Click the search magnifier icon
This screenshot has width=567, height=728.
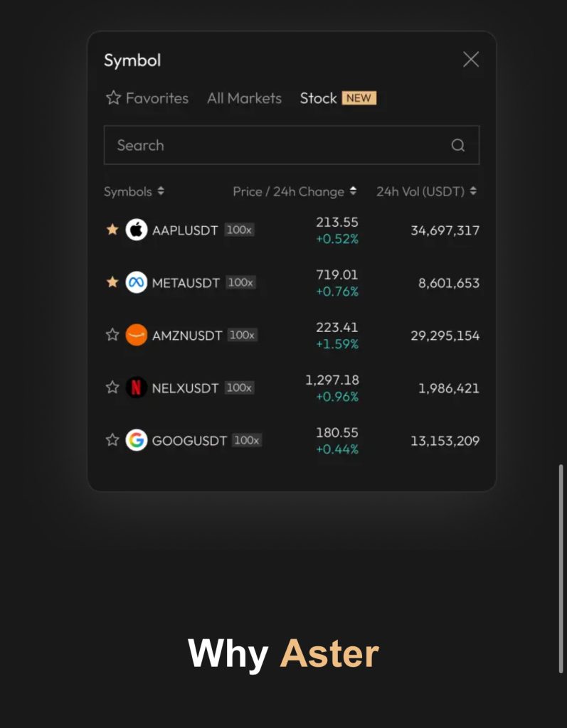point(458,145)
